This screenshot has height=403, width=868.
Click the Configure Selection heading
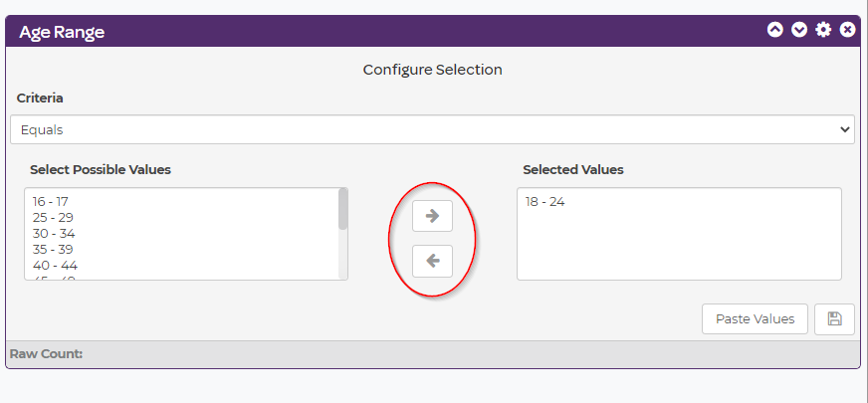click(x=432, y=70)
